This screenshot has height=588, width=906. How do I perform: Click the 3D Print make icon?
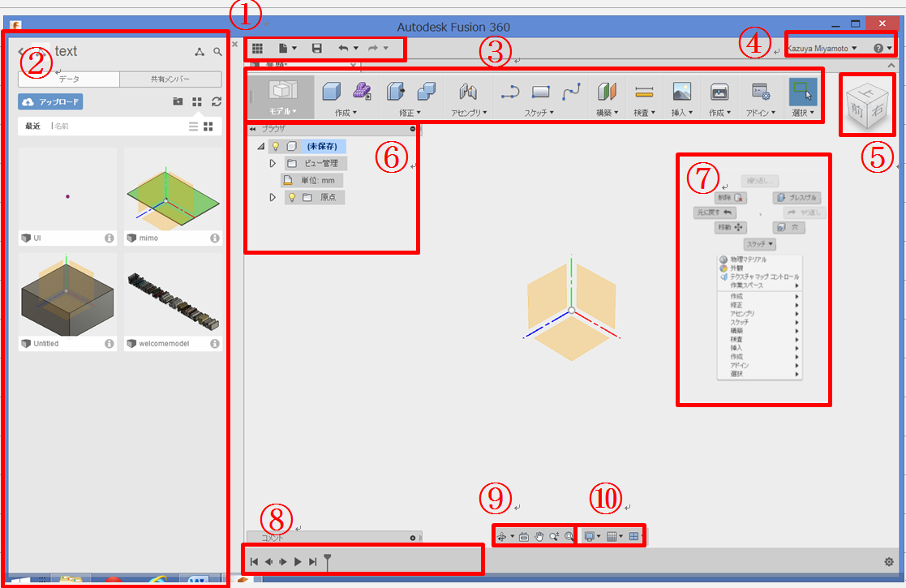pos(719,92)
